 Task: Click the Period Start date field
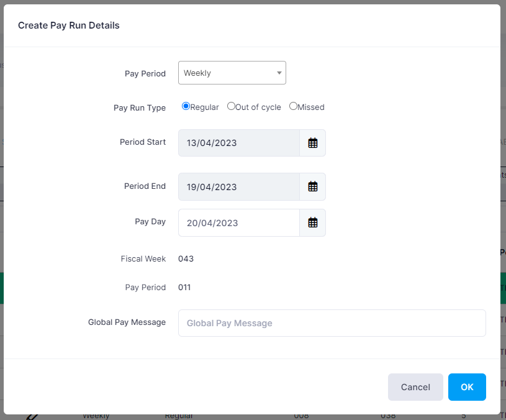(x=239, y=143)
